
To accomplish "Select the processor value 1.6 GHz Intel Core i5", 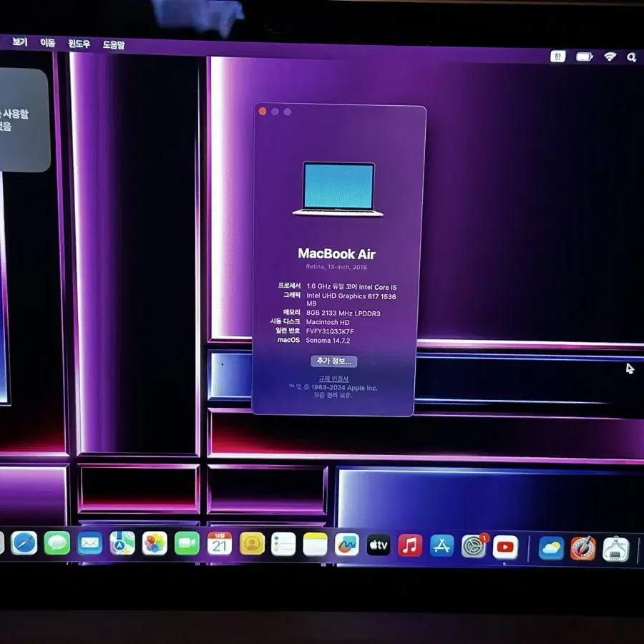I will click(x=351, y=287).
